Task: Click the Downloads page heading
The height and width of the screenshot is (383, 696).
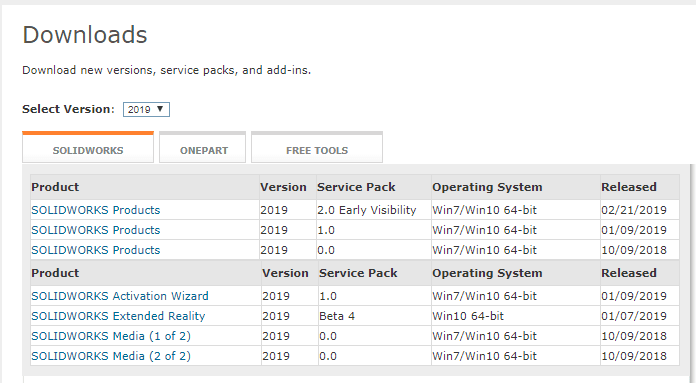Action: (85, 35)
